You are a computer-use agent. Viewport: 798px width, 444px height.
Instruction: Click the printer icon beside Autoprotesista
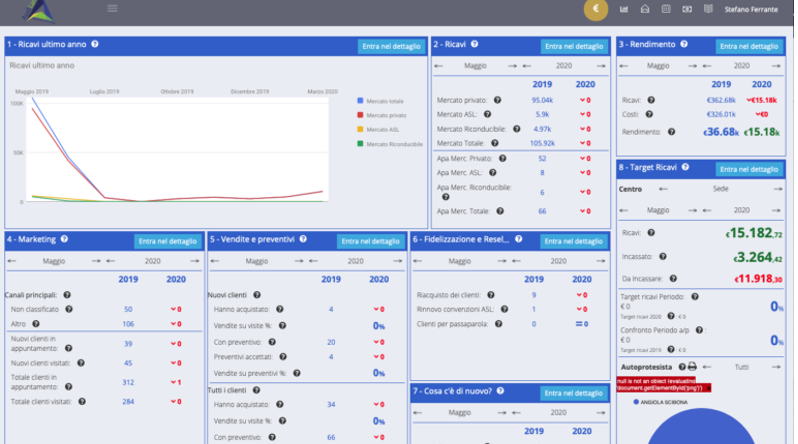point(692,367)
